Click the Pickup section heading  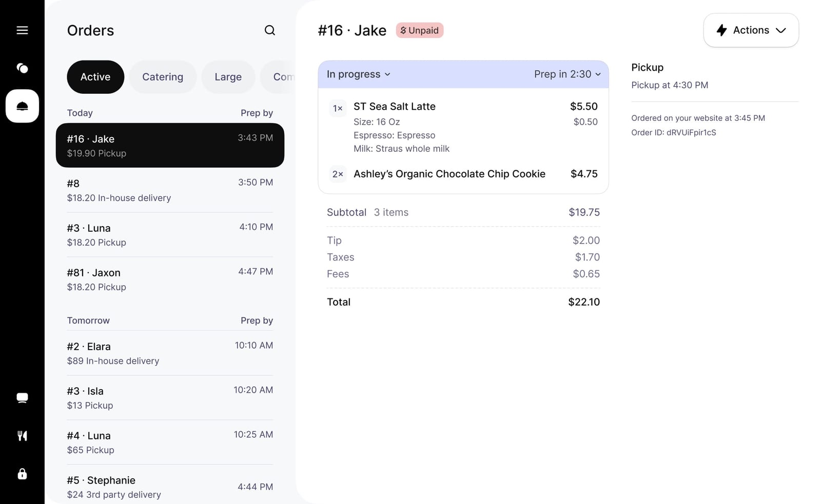647,67
